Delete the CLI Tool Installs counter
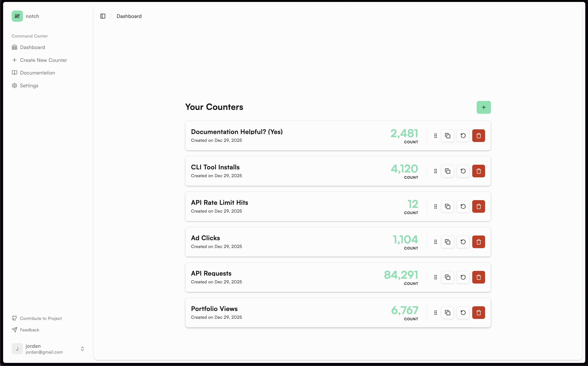Image resolution: width=588 pixels, height=366 pixels. pos(478,171)
